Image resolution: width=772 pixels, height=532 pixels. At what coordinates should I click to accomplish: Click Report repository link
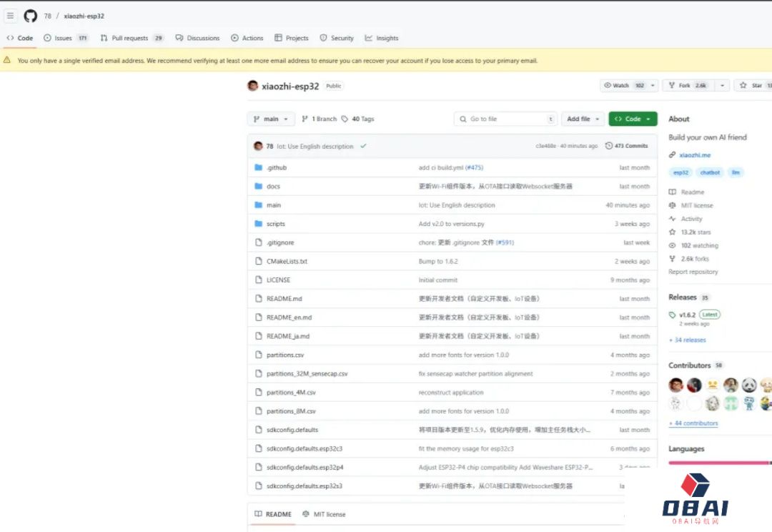tap(693, 272)
